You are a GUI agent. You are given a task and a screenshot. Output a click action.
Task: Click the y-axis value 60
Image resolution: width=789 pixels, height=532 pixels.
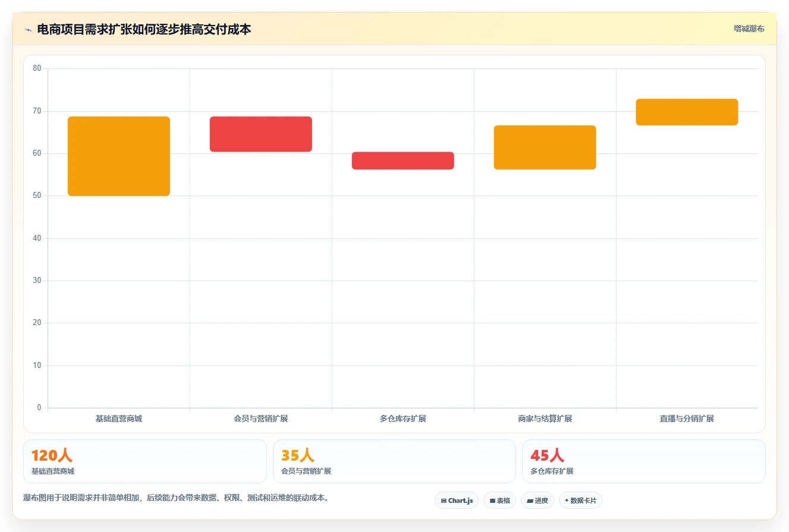[x=37, y=153]
